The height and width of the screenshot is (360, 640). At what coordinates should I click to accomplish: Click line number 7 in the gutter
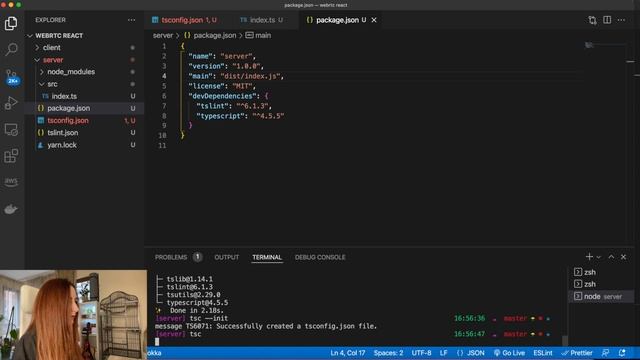coord(164,106)
